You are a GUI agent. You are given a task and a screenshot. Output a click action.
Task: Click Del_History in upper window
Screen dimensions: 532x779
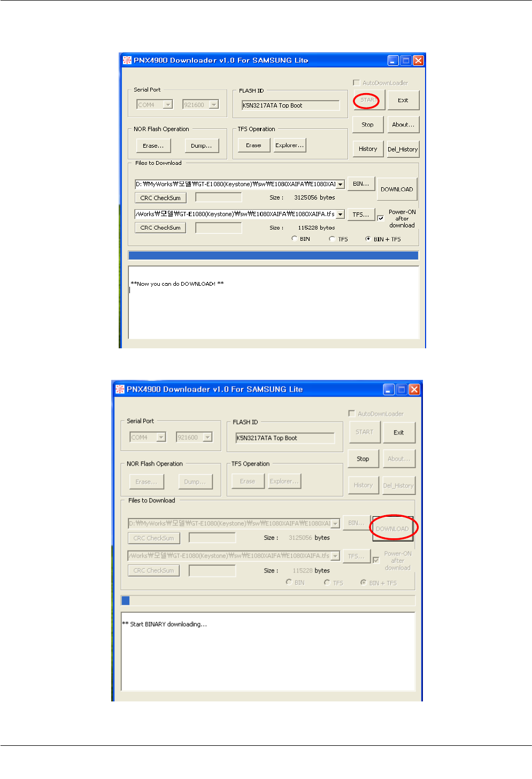point(403,149)
